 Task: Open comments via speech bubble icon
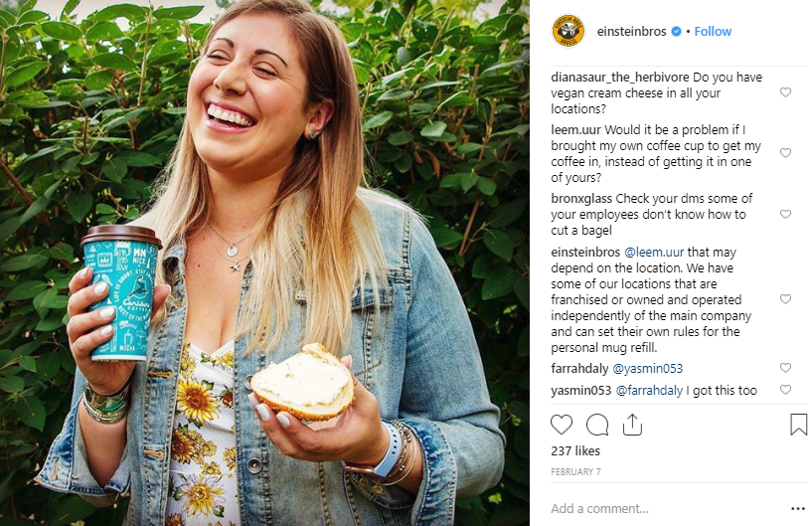(x=597, y=426)
